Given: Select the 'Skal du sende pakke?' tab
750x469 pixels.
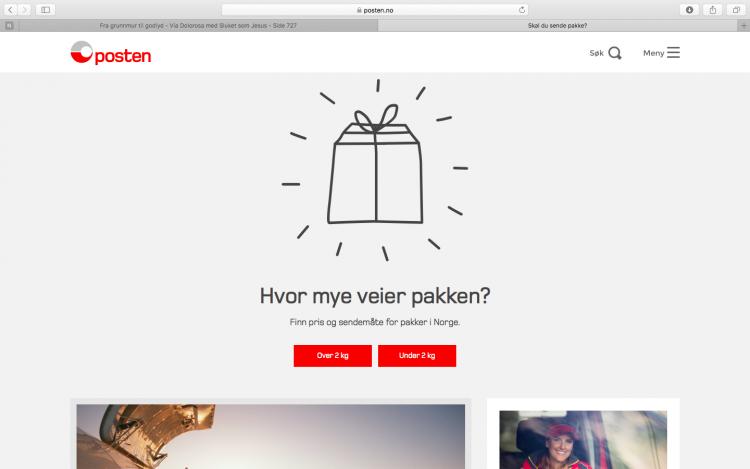Looking at the screenshot, I should [558, 26].
